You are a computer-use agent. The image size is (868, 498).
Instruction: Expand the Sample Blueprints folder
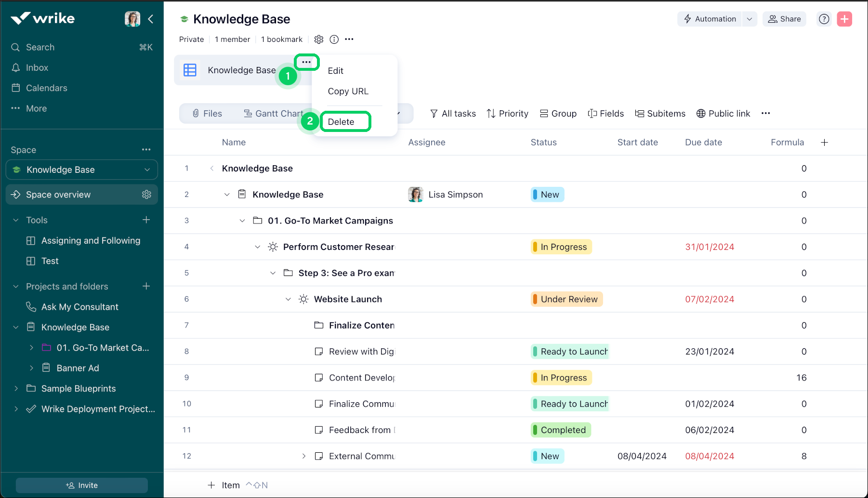point(16,389)
